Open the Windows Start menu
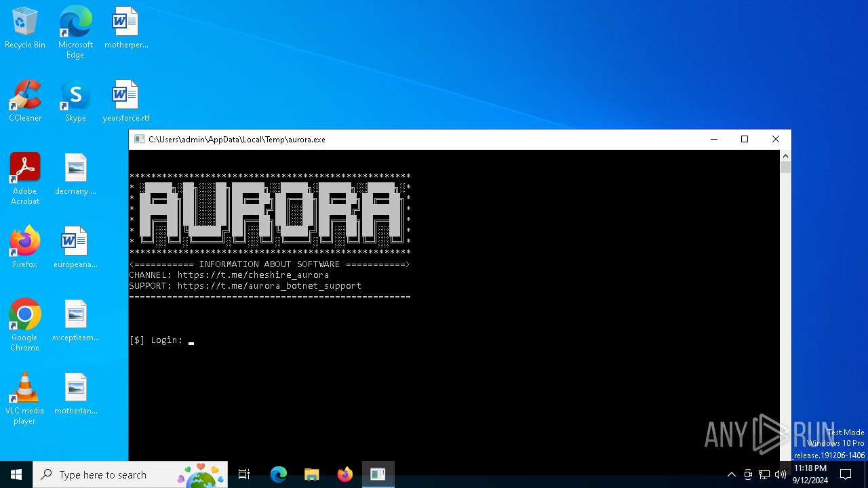This screenshot has height=488, width=868. click(16, 474)
